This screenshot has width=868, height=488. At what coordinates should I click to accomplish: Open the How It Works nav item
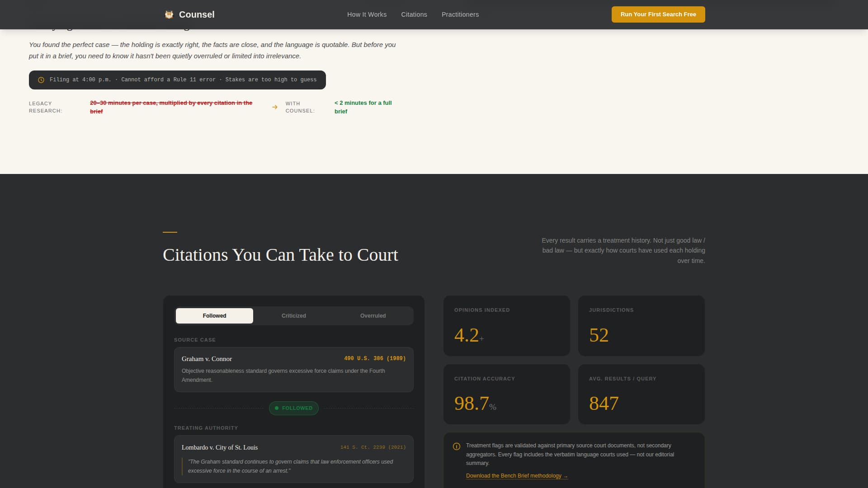(367, 14)
